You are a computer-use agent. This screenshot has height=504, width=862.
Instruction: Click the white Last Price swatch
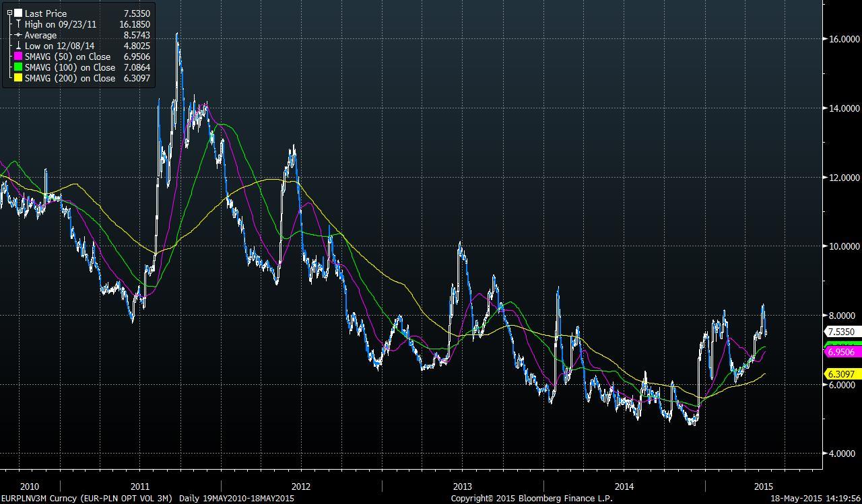click(x=18, y=13)
